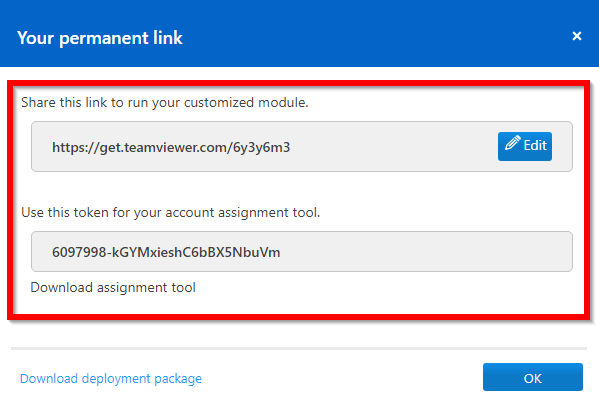Click the word 'tool' in Download assignment tool
The height and width of the screenshot is (403, 599).
(x=184, y=287)
